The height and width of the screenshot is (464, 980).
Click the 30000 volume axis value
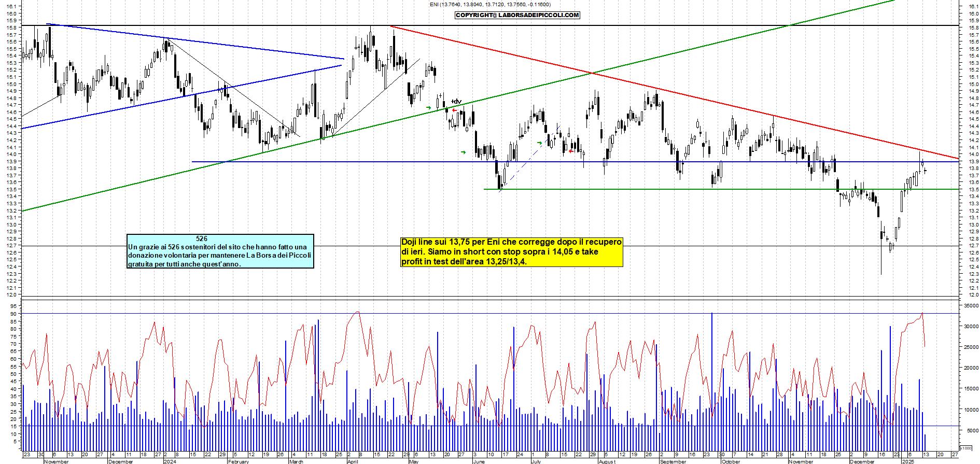pyautogui.click(x=971, y=327)
